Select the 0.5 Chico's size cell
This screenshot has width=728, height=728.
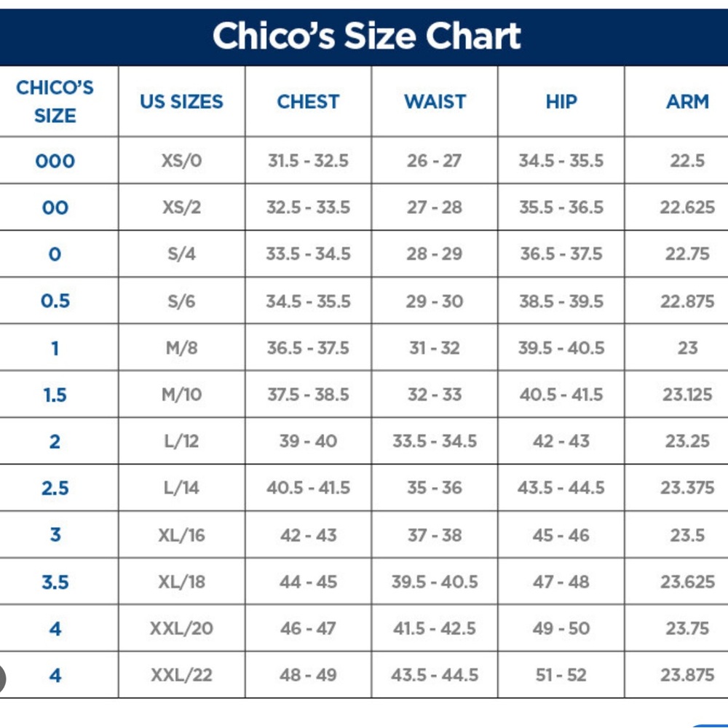pyautogui.click(x=55, y=301)
